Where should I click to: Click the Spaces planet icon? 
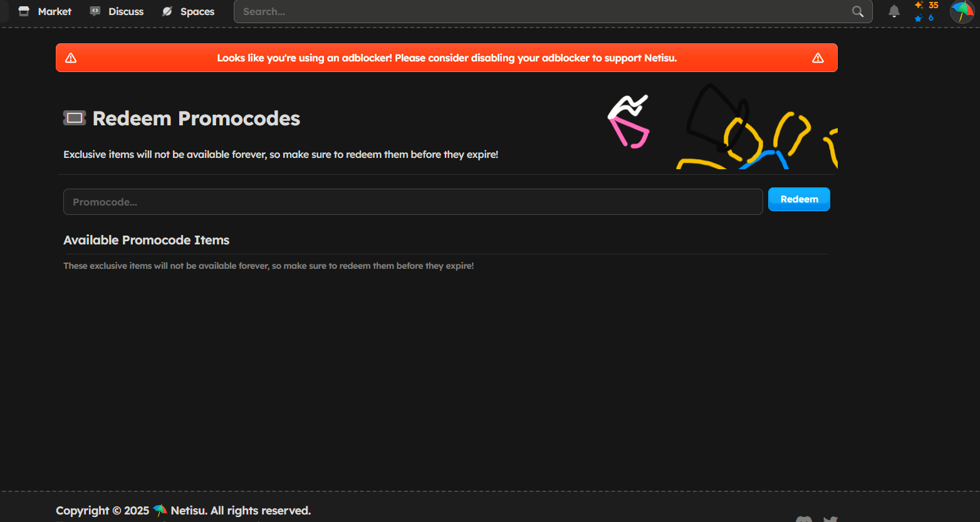coord(167,11)
